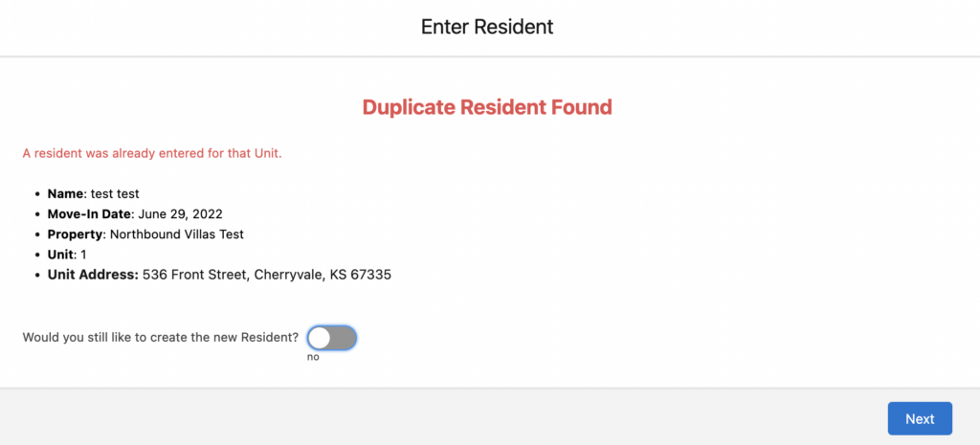This screenshot has width=980, height=445.
Task: Select the Northbound Villas Test property name
Action: tap(177, 234)
